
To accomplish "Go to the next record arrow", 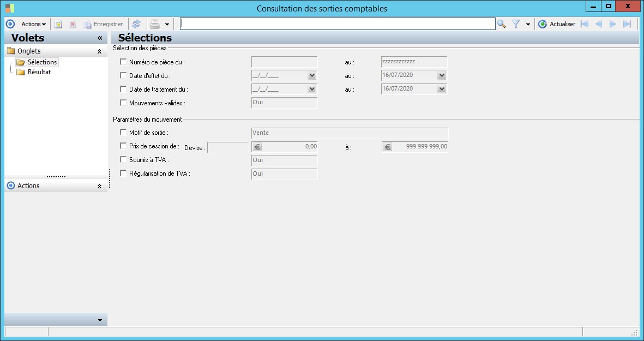I will coord(613,24).
